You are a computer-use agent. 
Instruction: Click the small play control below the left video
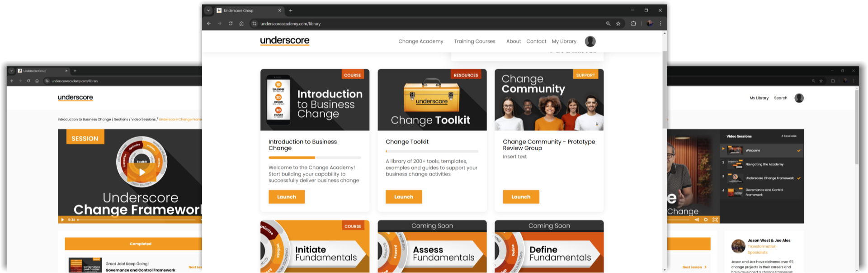[62, 220]
